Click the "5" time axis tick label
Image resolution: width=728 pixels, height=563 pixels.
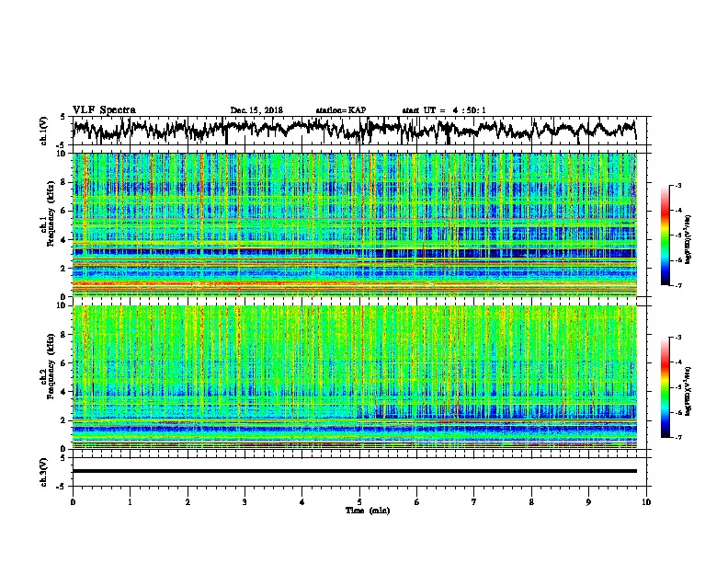click(359, 501)
